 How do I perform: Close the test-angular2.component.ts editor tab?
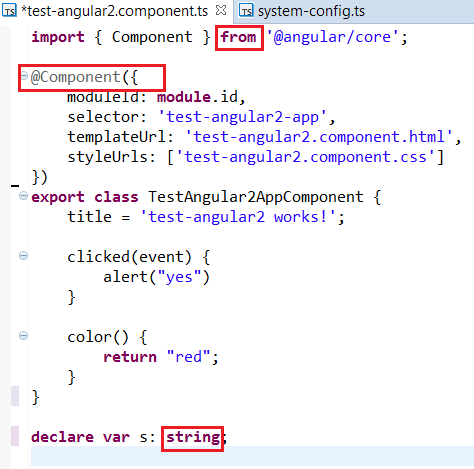221,10
